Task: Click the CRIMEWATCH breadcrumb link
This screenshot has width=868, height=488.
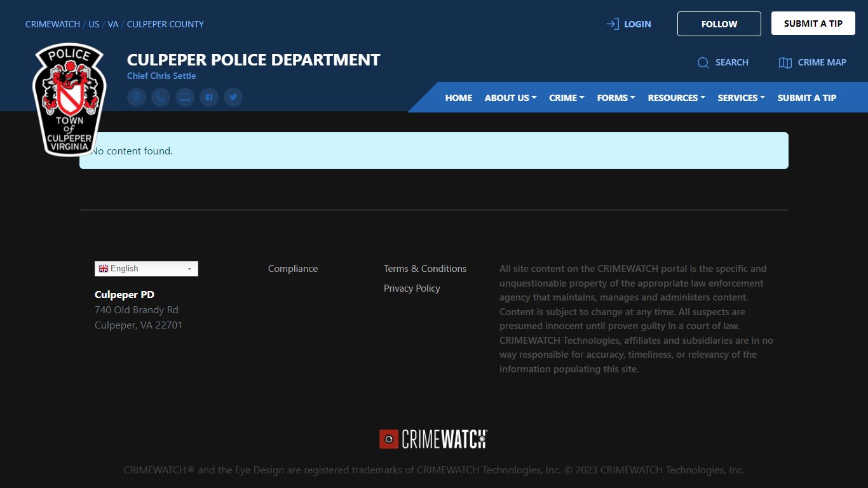Action: (x=53, y=24)
